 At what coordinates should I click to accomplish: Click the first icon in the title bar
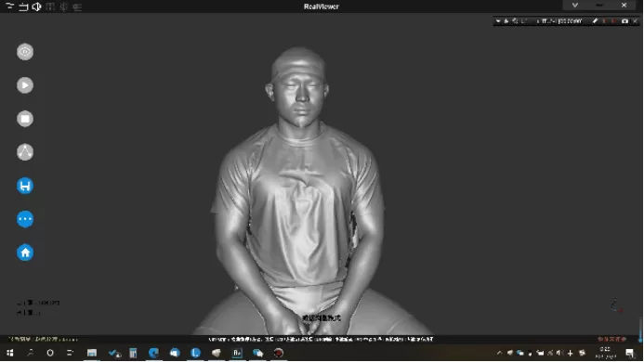(x=9, y=6)
